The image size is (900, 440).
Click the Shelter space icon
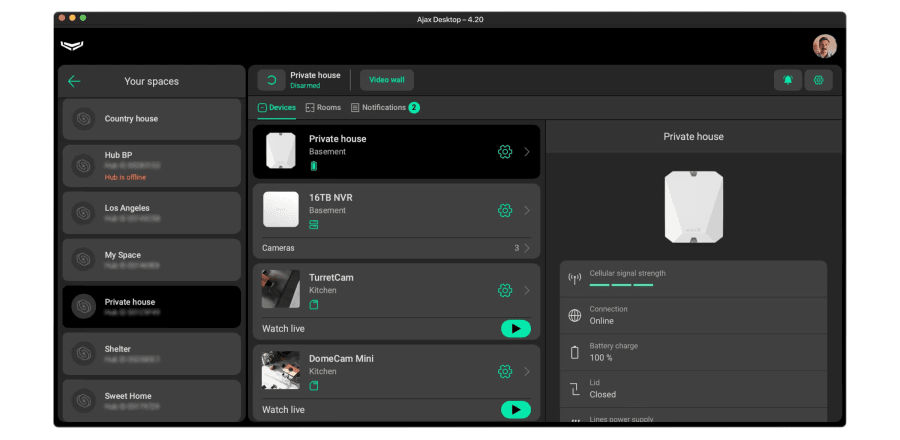tap(84, 353)
